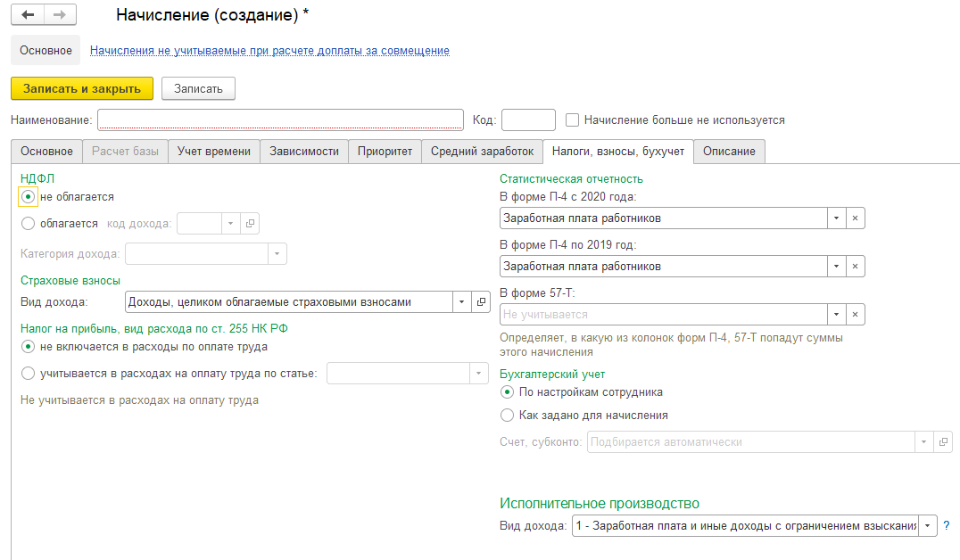Clear the 'В форме 57-Т' field
The height and width of the screenshot is (560, 960).
click(855, 315)
